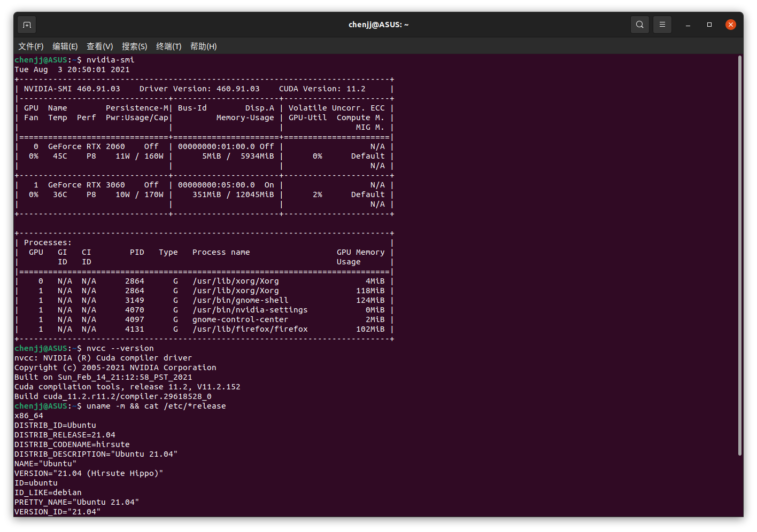Click the /usr/bin/gnome-shell process name
Screen dimensions: 757x532
(241, 300)
